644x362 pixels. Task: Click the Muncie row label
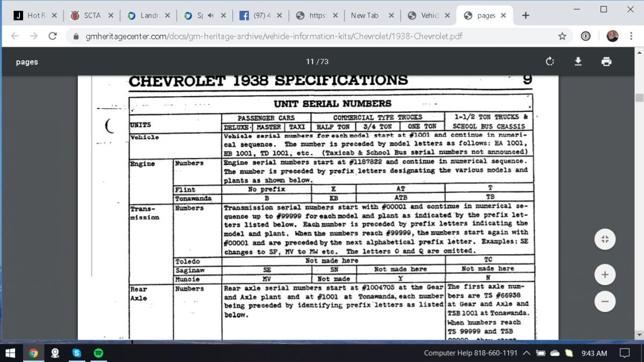click(187, 279)
